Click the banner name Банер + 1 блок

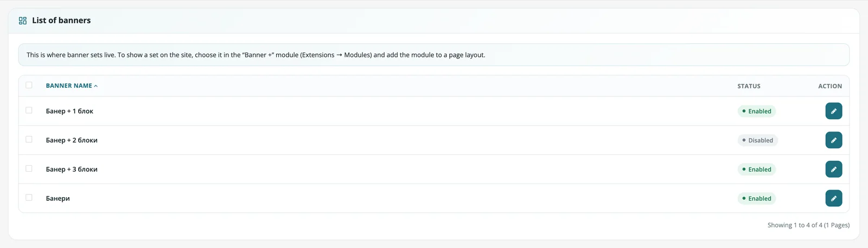[69, 112]
